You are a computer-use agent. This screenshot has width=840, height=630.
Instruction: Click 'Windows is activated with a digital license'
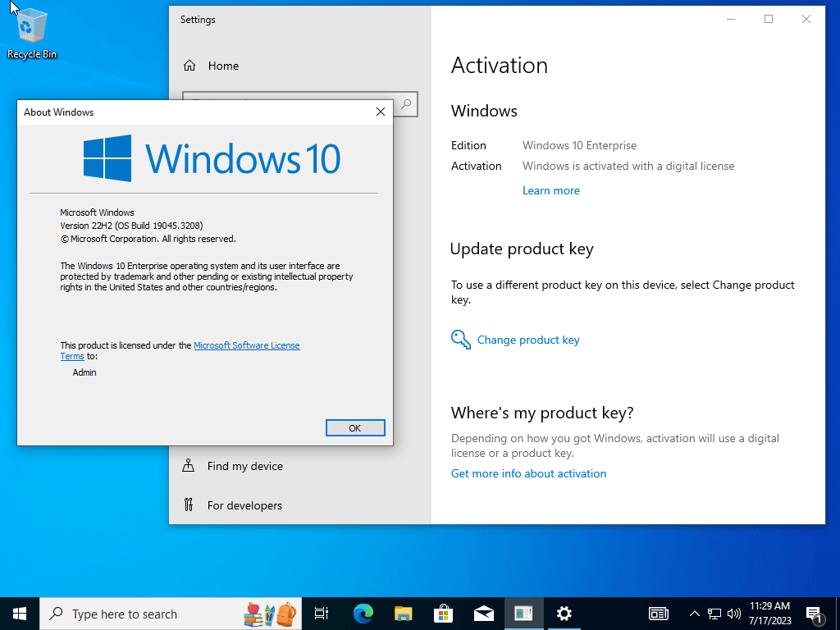tap(628, 166)
